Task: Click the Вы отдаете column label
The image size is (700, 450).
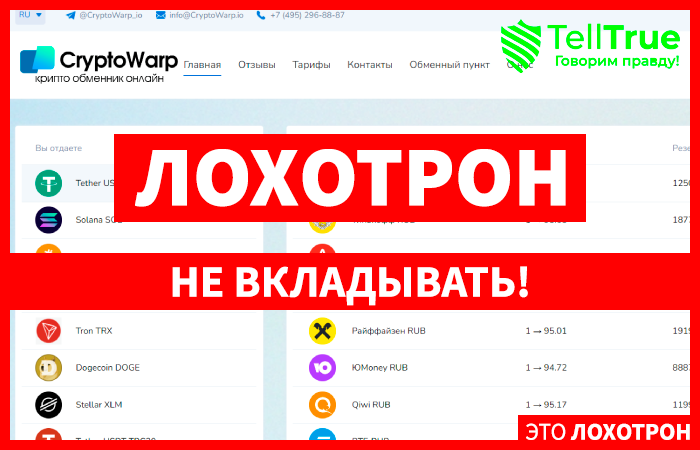Action: tap(58, 148)
